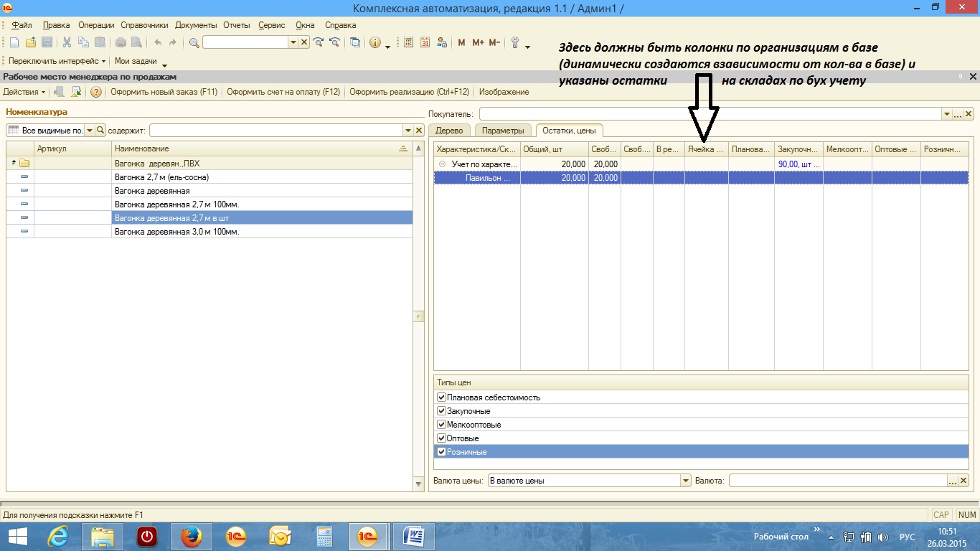Uncheck the Закупочные price type

pyautogui.click(x=442, y=411)
